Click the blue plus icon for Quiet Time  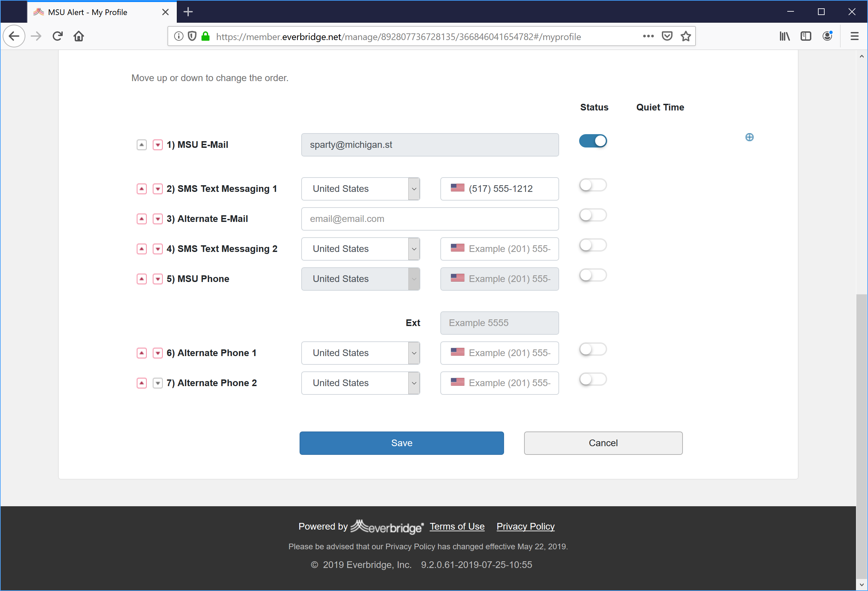[749, 137]
